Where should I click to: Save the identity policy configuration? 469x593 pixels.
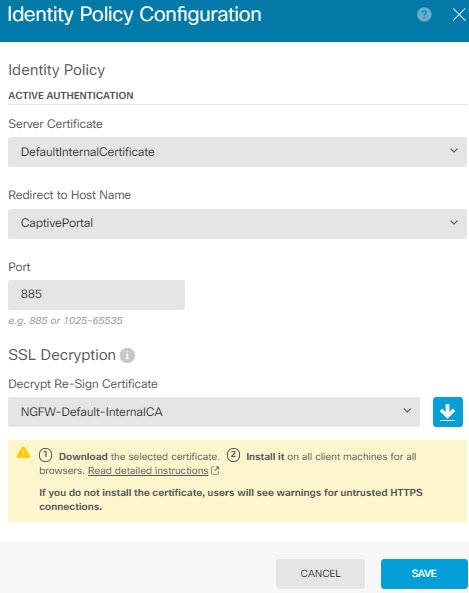pyautogui.click(x=424, y=573)
